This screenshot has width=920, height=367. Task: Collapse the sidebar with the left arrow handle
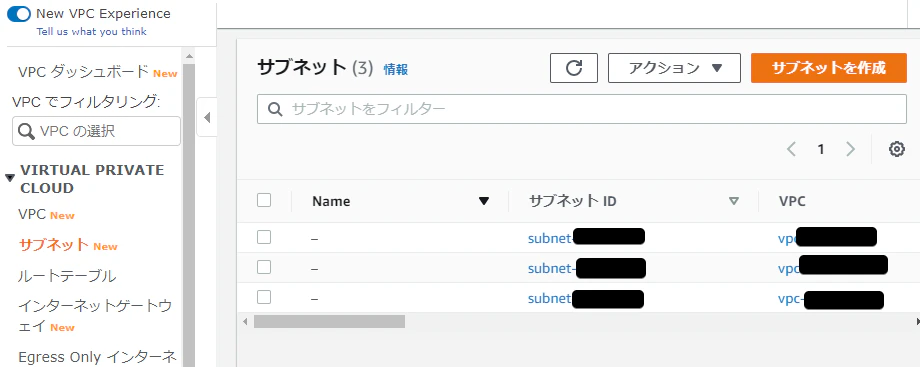(x=207, y=117)
